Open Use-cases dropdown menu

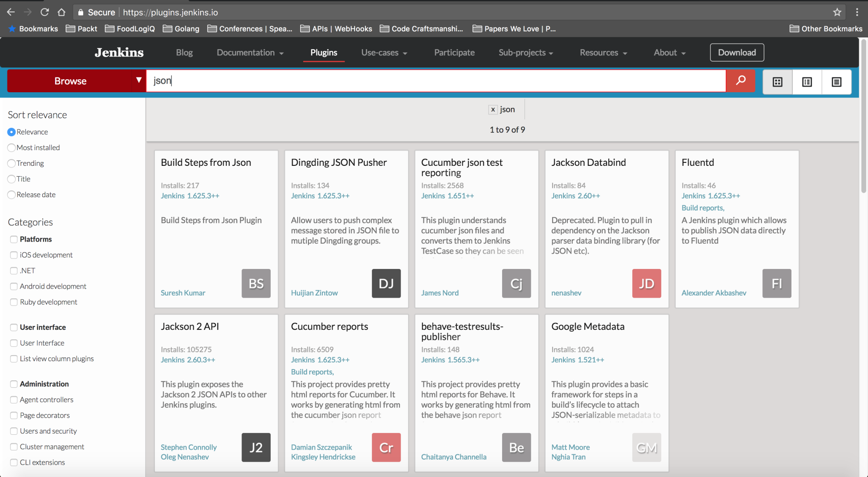pos(384,53)
